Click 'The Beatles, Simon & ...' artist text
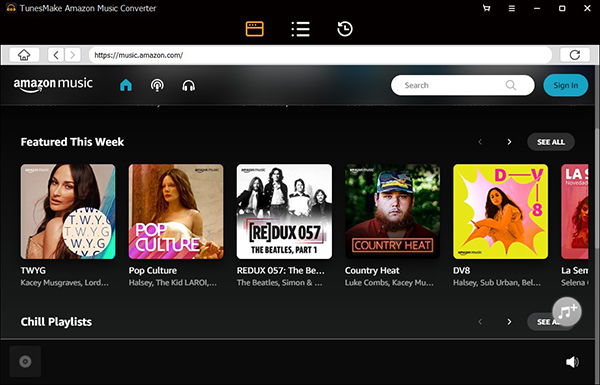Image resolution: width=600 pixels, height=385 pixels. pos(279,283)
